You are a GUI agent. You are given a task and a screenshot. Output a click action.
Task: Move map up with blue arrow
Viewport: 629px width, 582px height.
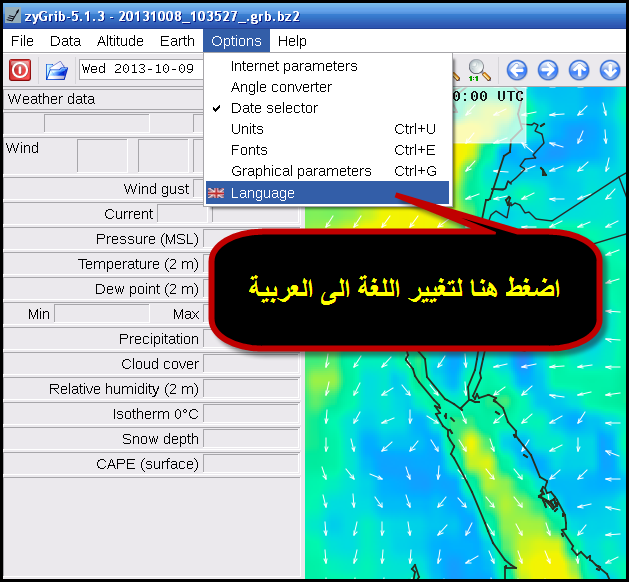pyautogui.click(x=579, y=70)
